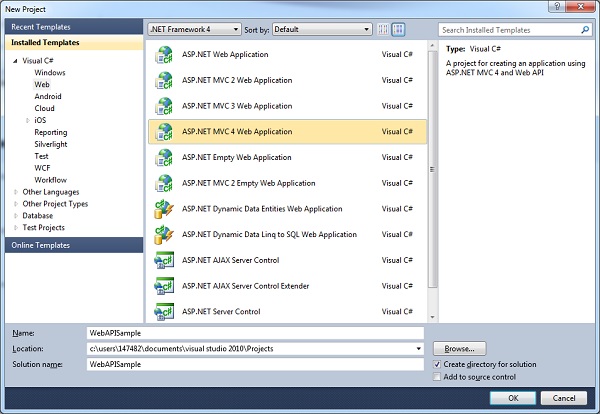This screenshot has height=414, width=600.
Task: Click the ASP.NET MVC 4 Web Application icon
Action: [164, 132]
